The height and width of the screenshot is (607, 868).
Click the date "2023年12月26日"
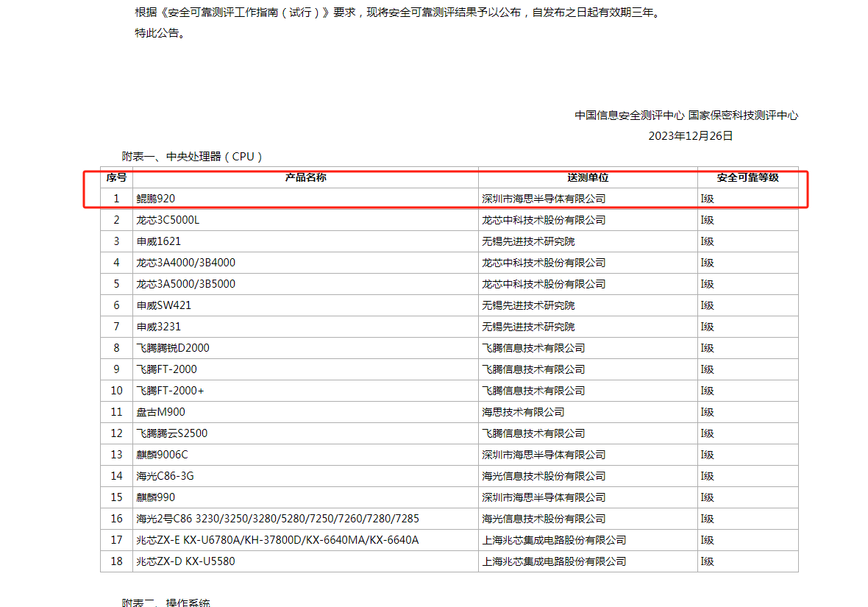pos(690,135)
